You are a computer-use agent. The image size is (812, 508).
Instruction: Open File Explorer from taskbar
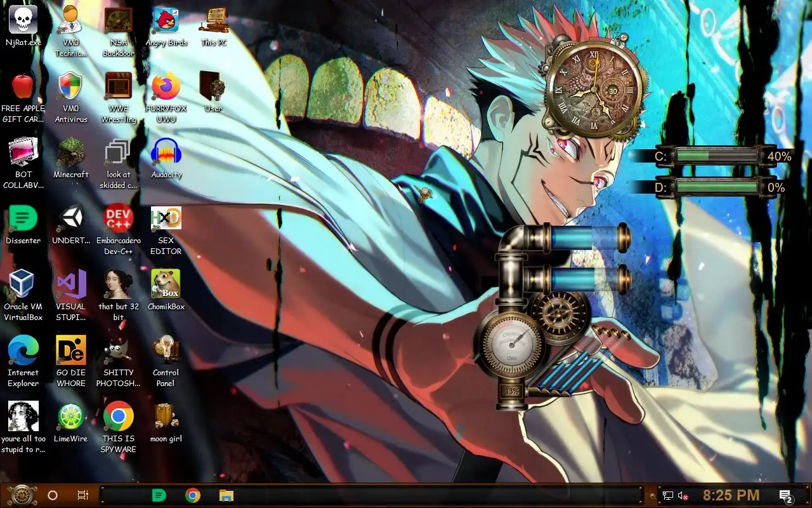226,495
